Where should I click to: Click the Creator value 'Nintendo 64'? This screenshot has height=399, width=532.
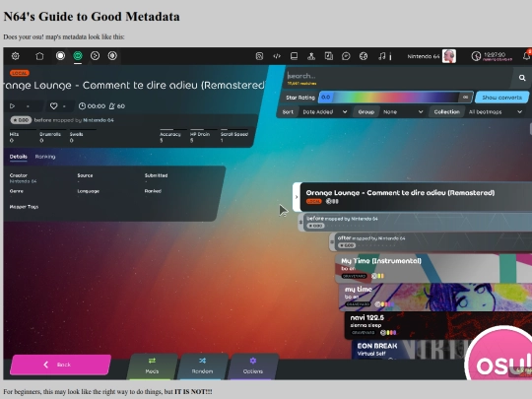pos(23,181)
